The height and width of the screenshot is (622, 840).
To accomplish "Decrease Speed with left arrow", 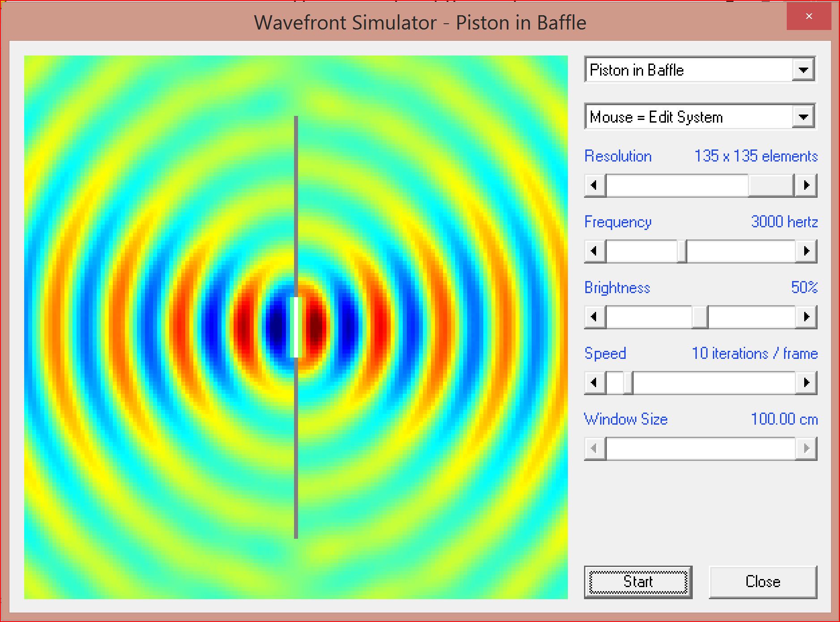I will tap(595, 383).
